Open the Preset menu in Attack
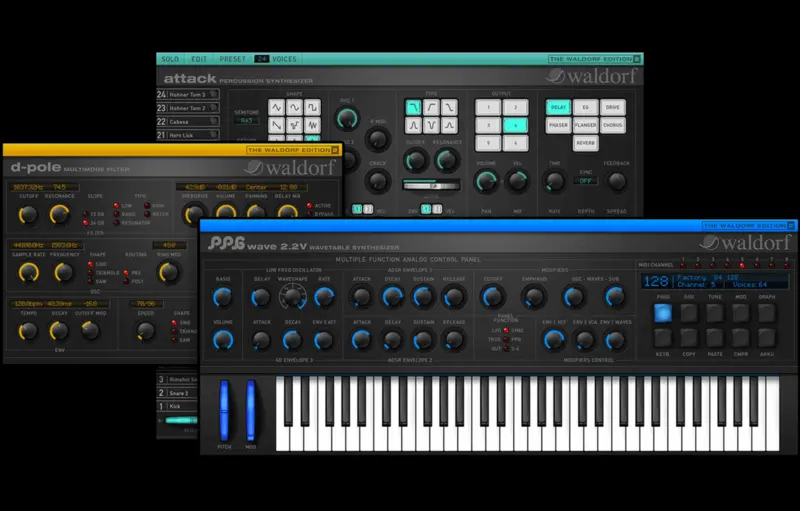Image resolution: width=800 pixels, height=511 pixels. [233, 59]
